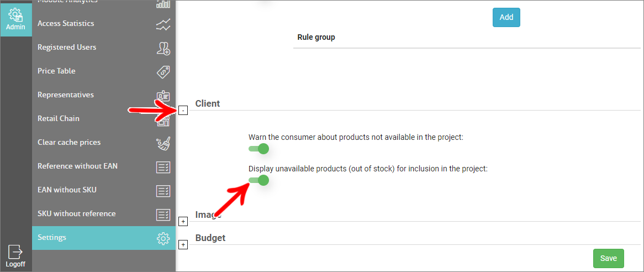Click the Access Statistics chart icon
This screenshot has height=272, width=644.
point(163,25)
